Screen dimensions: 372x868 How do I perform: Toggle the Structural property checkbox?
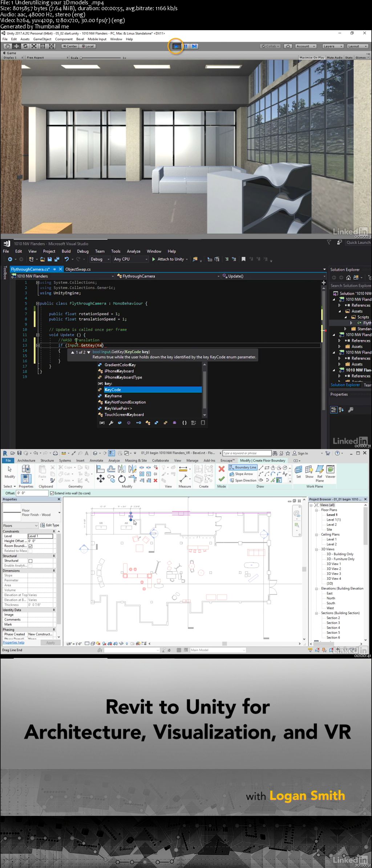pos(31,561)
